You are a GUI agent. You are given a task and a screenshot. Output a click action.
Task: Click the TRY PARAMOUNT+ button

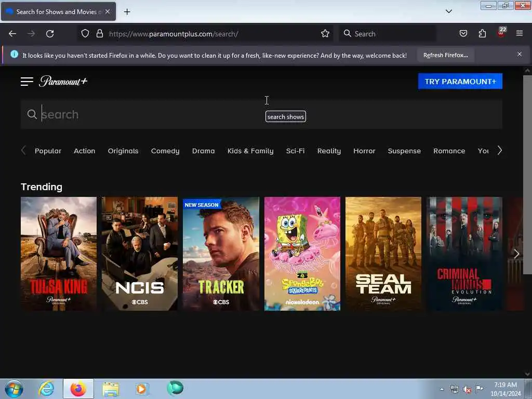coord(460,82)
